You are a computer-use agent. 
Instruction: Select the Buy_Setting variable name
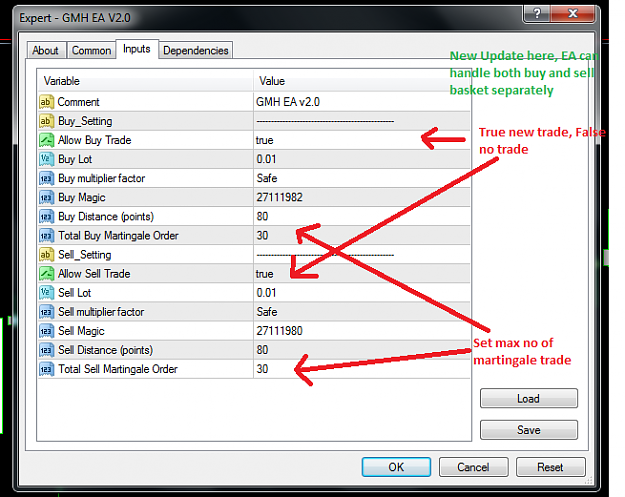pyautogui.click(x=85, y=121)
